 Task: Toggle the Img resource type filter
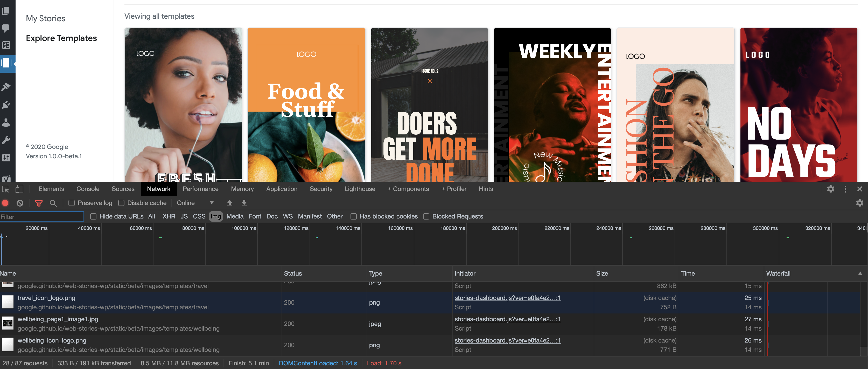(216, 216)
